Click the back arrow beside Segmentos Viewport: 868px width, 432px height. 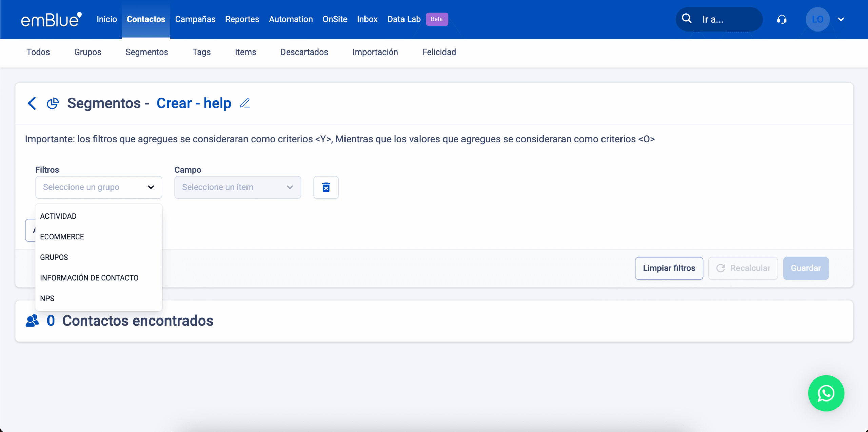(32, 103)
